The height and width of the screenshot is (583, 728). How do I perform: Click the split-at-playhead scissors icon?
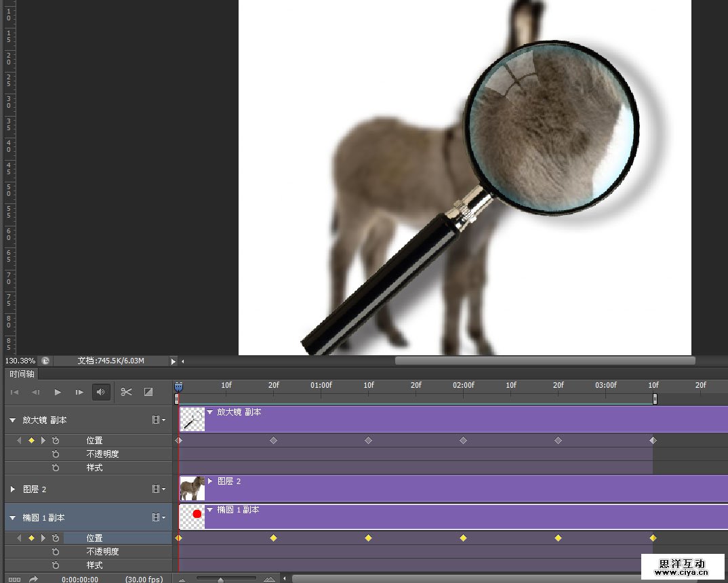click(126, 392)
